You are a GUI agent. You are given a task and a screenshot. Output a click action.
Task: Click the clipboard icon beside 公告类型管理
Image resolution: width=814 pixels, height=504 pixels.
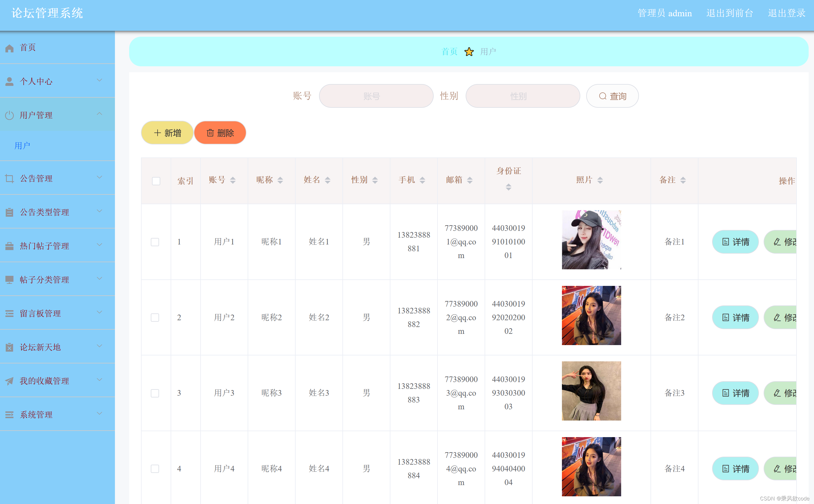(9, 212)
